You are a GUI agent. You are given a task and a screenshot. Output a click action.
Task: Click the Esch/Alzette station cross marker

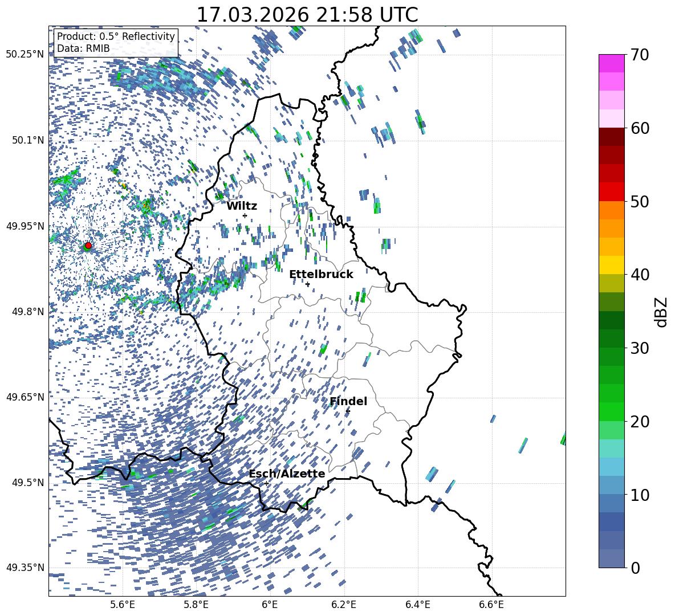(x=266, y=483)
